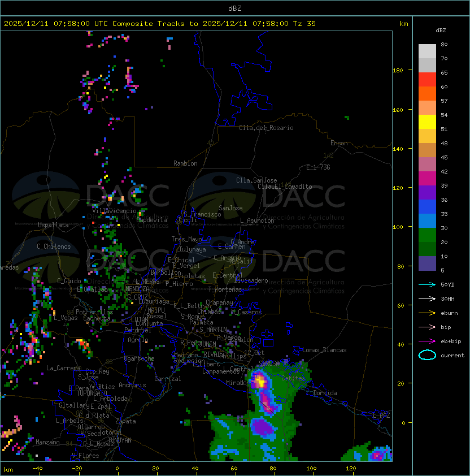Click the 'current' legend label
The width and height of the screenshot is (470, 476).
coord(452,356)
